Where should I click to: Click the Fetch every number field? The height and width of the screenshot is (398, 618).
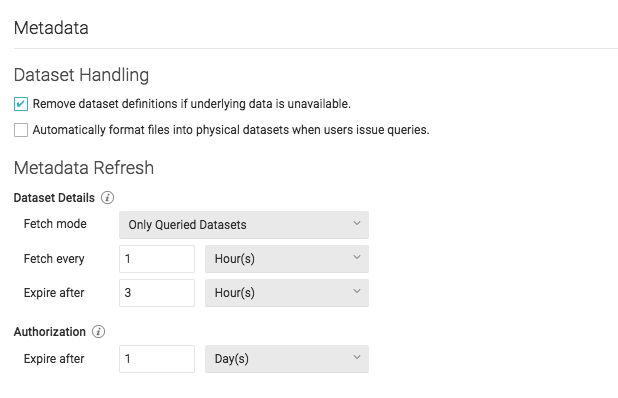pyautogui.click(x=157, y=259)
